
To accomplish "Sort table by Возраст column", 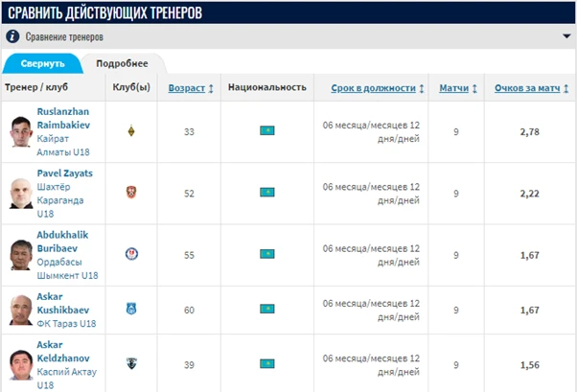I will coord(187,88).
